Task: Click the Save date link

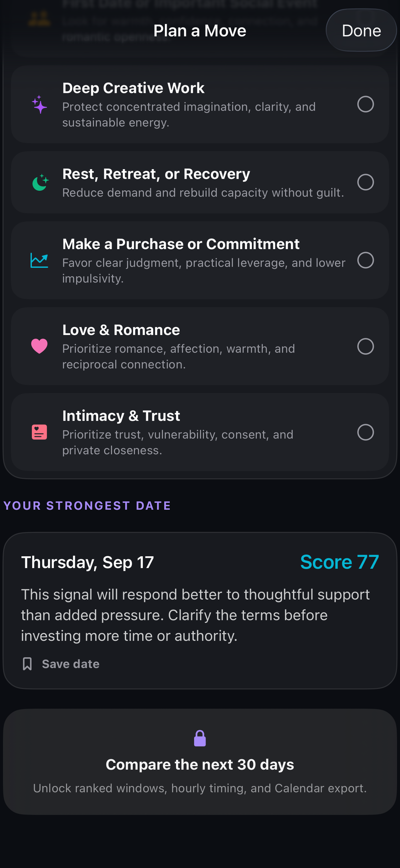Action: (71, 664)
